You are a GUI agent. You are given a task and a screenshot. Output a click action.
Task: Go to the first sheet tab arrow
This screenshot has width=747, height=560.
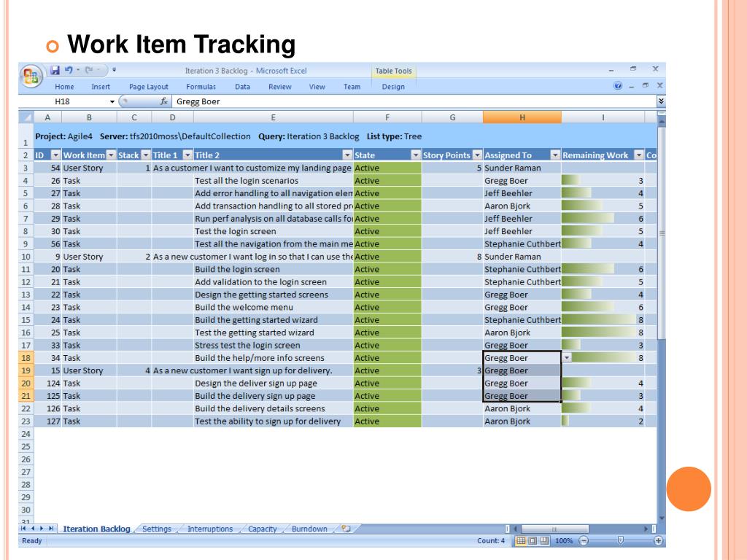[23, 529]
